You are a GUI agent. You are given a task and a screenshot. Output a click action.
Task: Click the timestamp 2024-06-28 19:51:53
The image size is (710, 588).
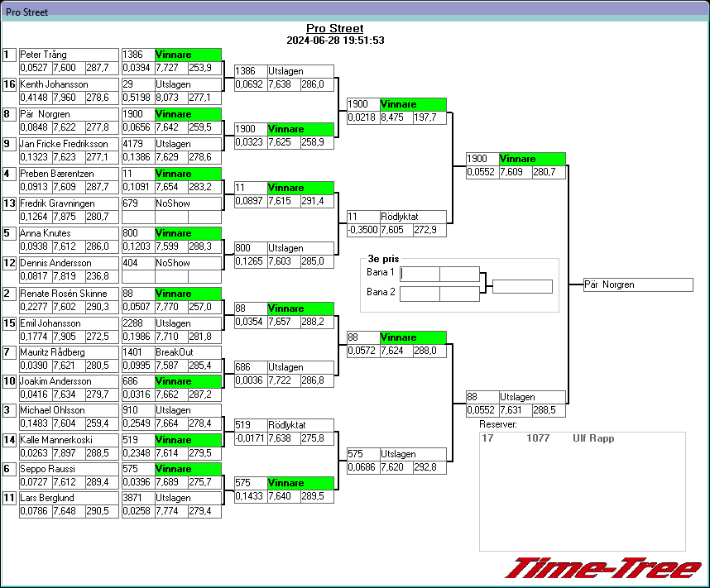pos(335,41)
